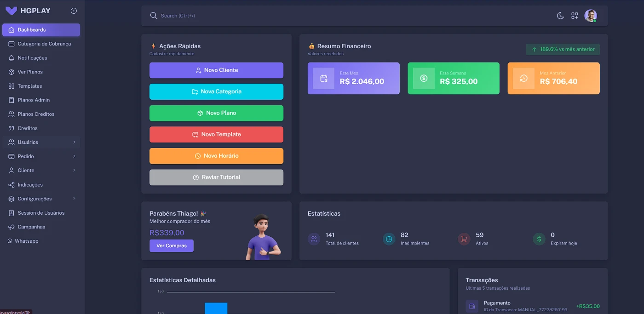Viewport: 644px width, 314px height.
Task: Toggle the sidebar pin circle next to HGPLAY
Action: 74,11
